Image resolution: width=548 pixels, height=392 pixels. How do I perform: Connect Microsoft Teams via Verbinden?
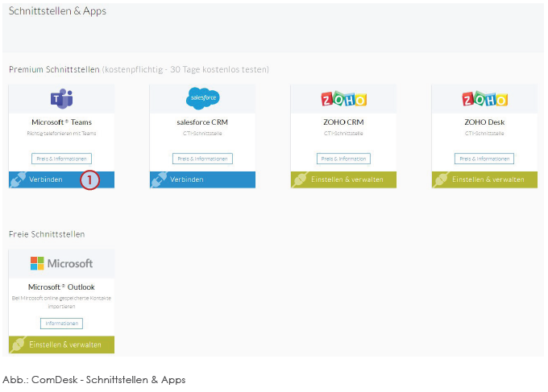click(61, 179)
